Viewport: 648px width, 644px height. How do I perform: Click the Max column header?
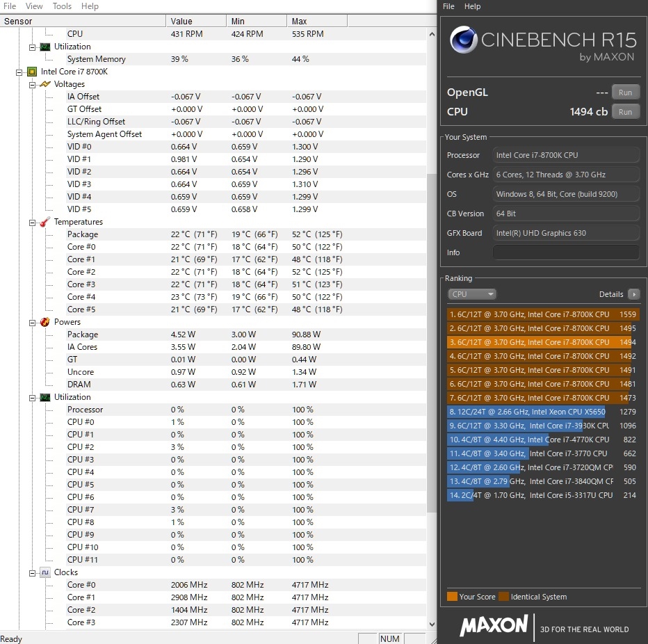point(317,21)
